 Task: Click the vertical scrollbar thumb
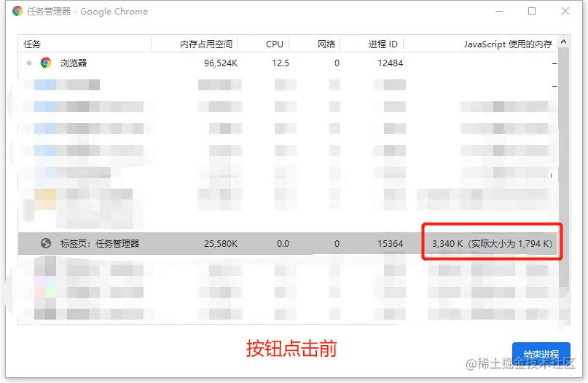(563, 167)
